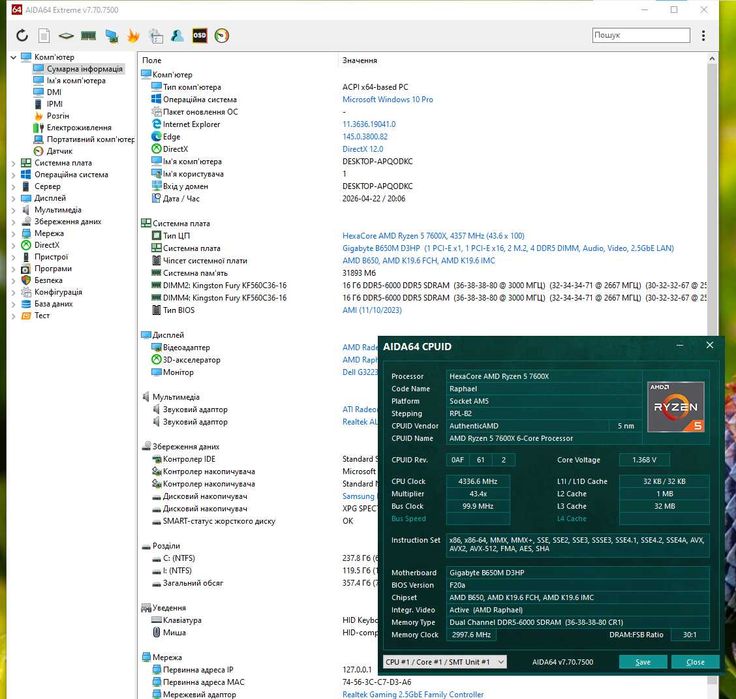Open the user profile toolbar icon

tap(177, 36)
